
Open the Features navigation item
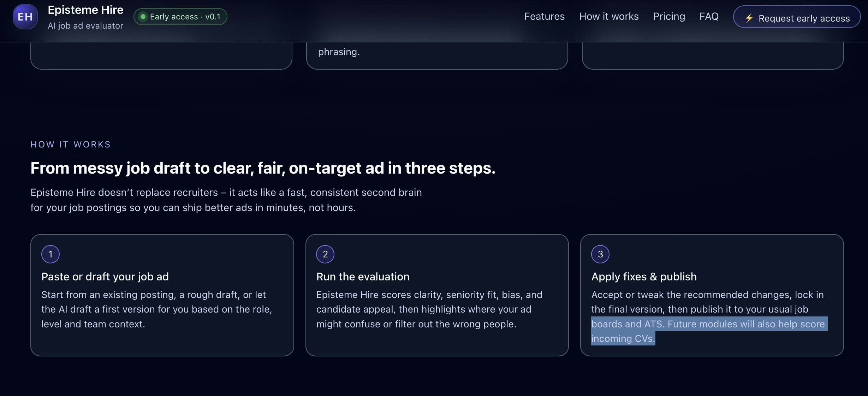click(544, 16)
